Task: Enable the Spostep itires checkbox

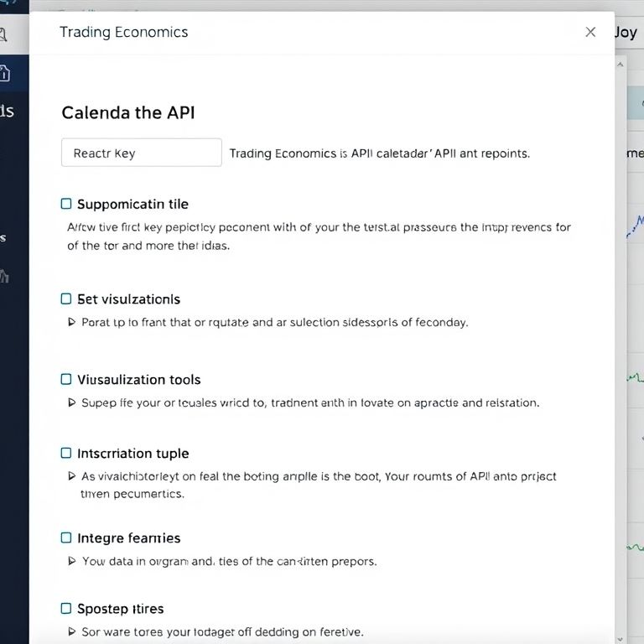Action: tap(66, 608)
